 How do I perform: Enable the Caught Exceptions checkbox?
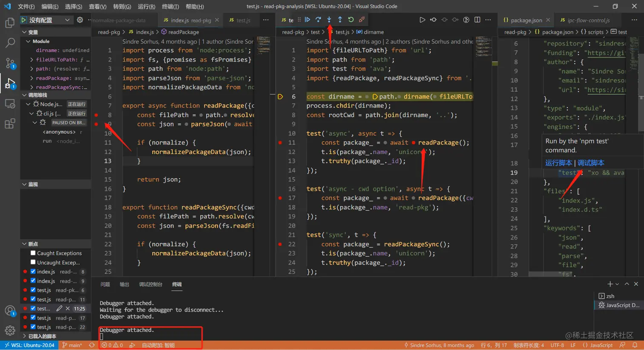pyautogui.click(x=33, y=253)
